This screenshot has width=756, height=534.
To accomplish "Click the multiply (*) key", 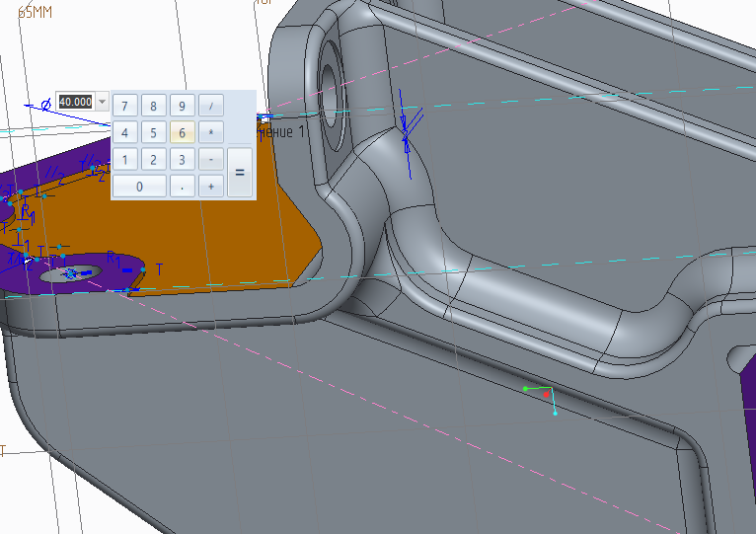I will (210, 132).
